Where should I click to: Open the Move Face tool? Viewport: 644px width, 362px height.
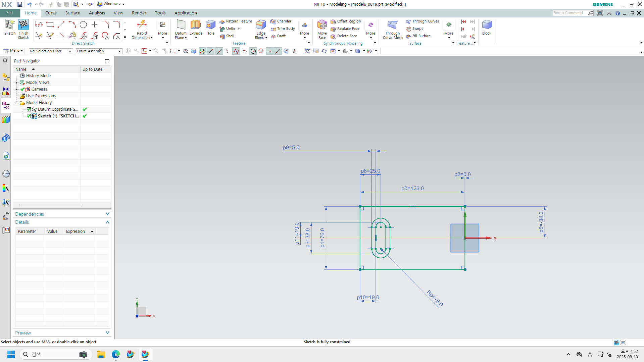[x=322, y=30]
